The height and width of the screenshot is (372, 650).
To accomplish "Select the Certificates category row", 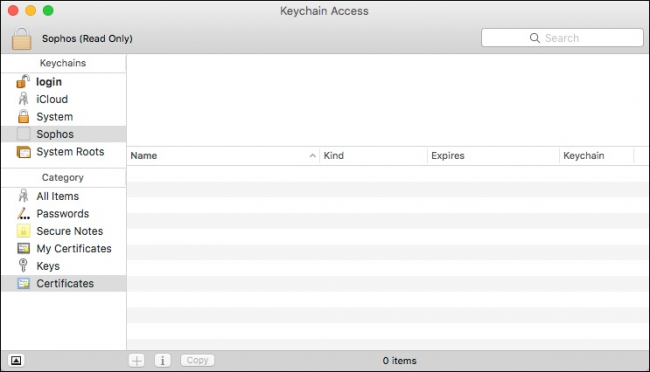I will pos(64,283).
